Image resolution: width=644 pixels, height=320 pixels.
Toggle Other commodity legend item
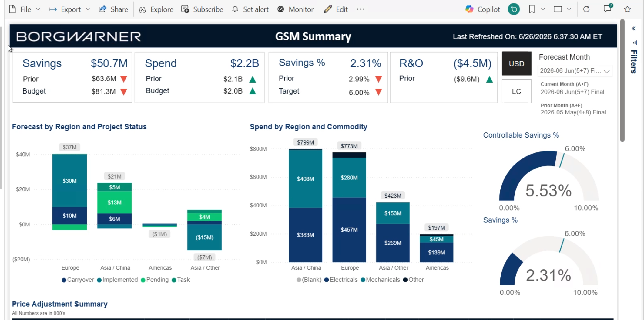point(413,280)
